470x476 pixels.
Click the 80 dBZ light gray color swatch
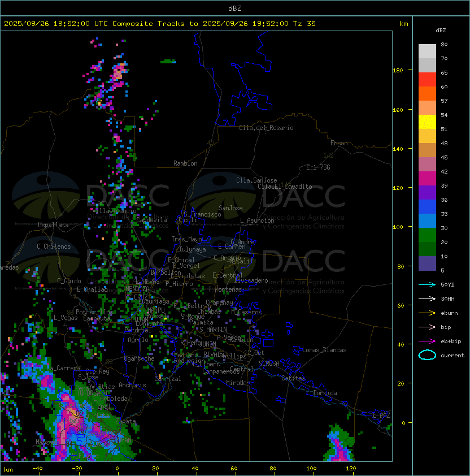427,51
